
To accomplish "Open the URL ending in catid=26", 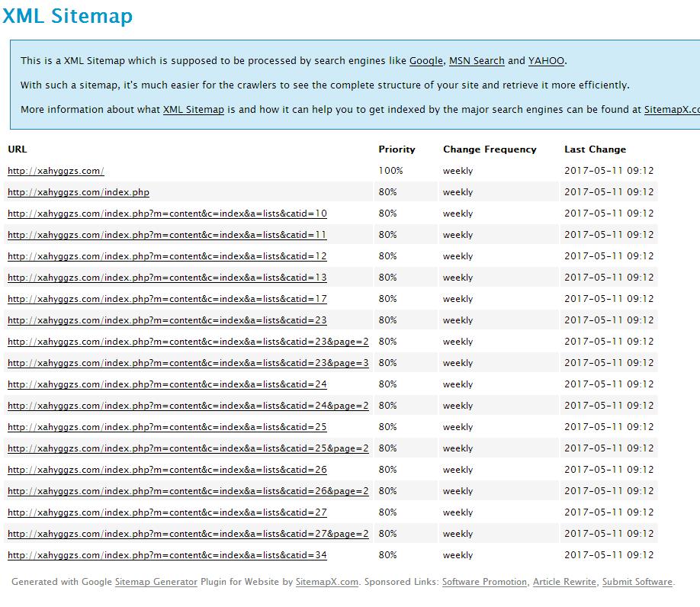I will [167, 470].
